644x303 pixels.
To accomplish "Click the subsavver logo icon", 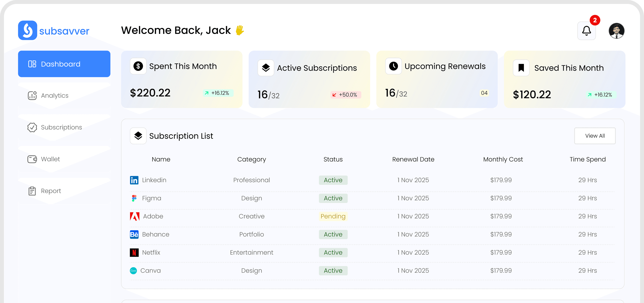I will 28,30.
